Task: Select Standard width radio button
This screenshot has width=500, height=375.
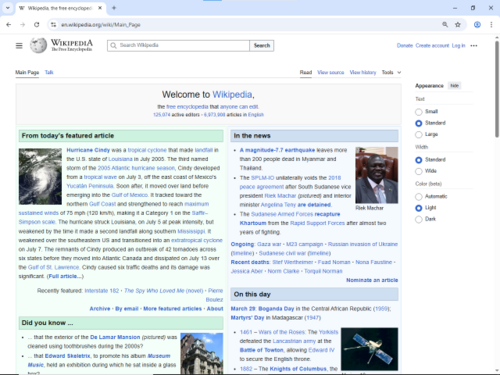Action: [x=419, y=160]
